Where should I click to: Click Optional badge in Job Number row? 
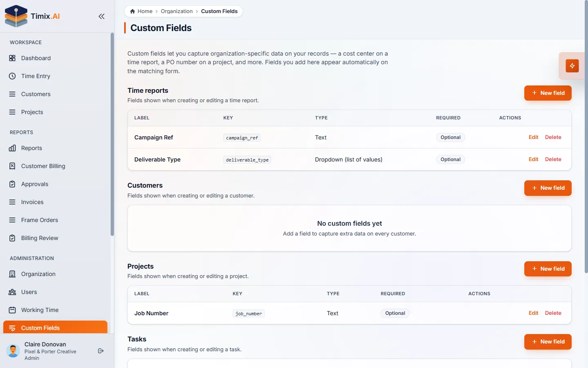395,313
